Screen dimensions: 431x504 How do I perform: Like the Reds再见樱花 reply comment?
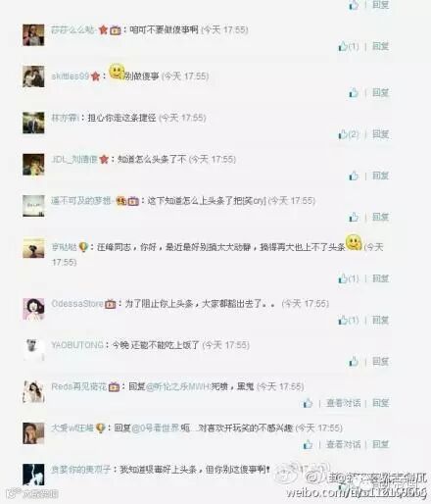308,403
